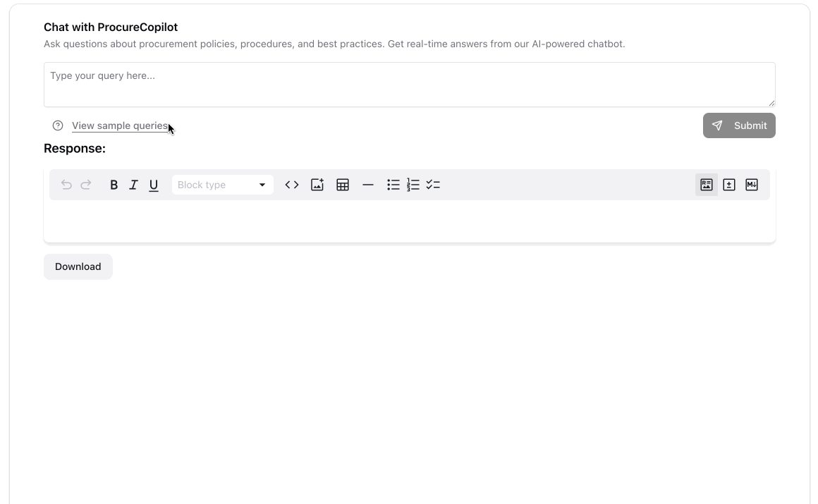This screenshot has height=504, width=818.
Task: Click the query text input box
Action: (x=409, y=85)
